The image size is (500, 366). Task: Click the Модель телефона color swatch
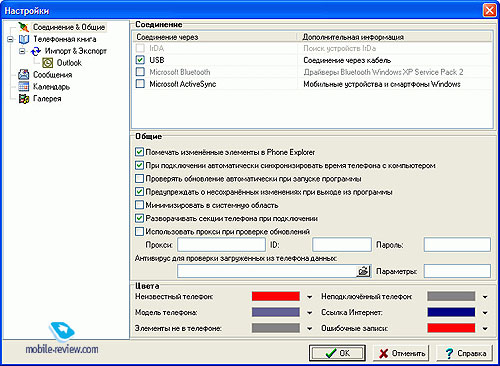[x=276, y=312]
